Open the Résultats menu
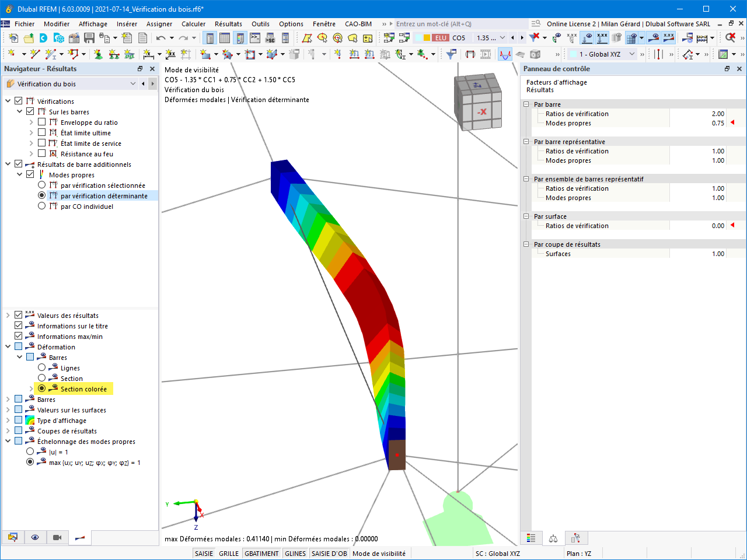Screen dimensions: 747x560 [x=228, y=24]
